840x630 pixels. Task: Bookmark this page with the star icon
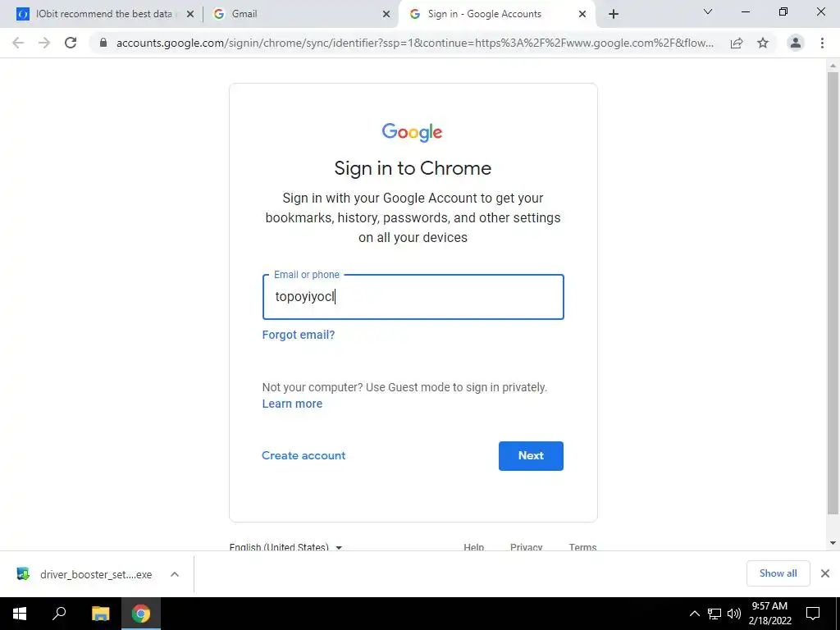[763, 43]
